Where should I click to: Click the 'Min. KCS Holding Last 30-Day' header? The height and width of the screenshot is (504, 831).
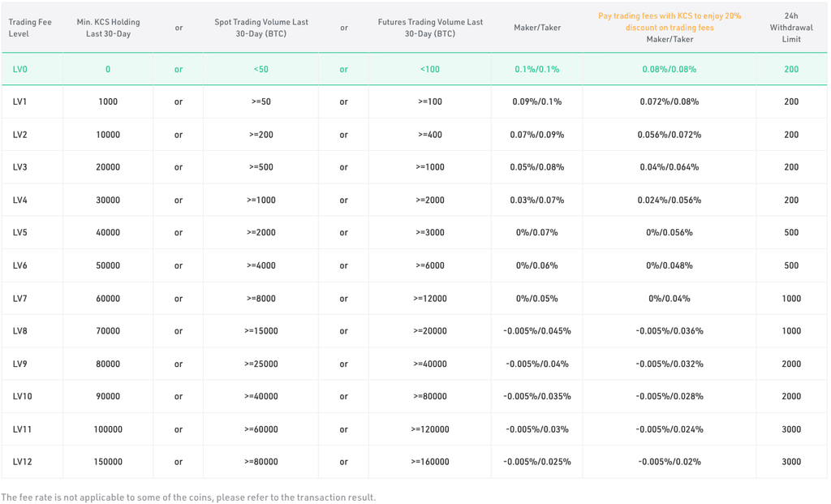click(x=108, y=28)
